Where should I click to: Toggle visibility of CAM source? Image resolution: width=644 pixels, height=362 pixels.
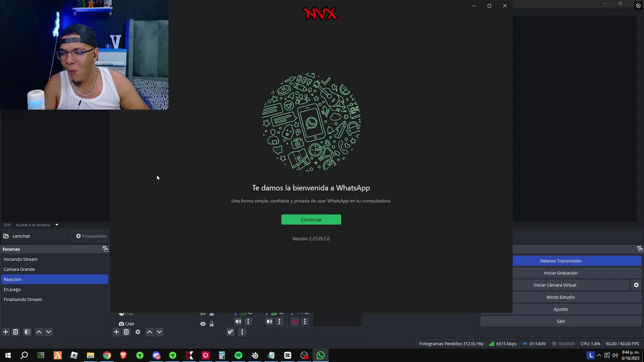[203, 324]
